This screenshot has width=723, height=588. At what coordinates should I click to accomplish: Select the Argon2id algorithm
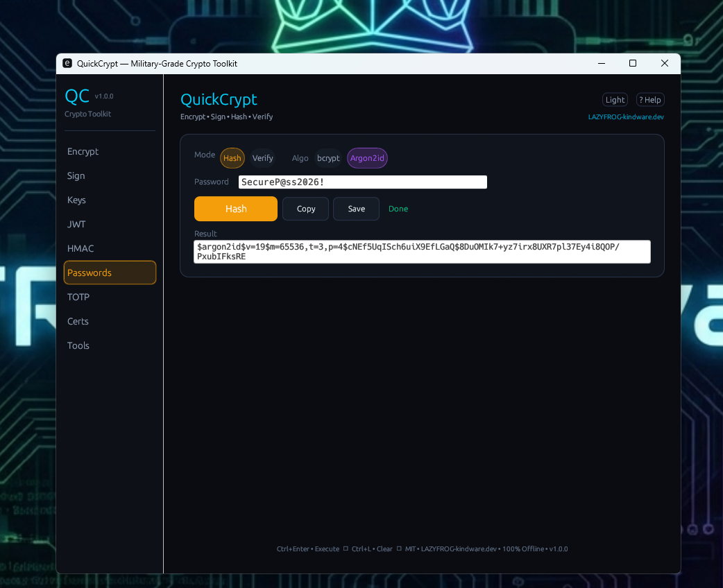click(x=367, y=158)
